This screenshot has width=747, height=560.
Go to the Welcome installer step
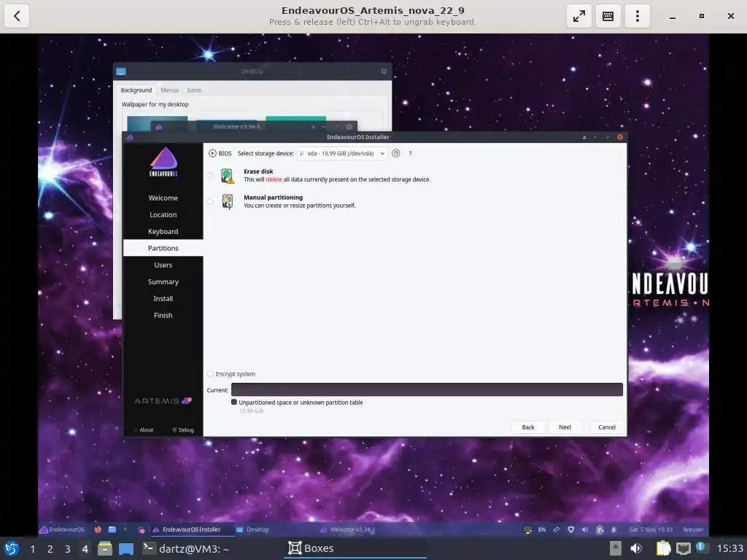[163, 198]
